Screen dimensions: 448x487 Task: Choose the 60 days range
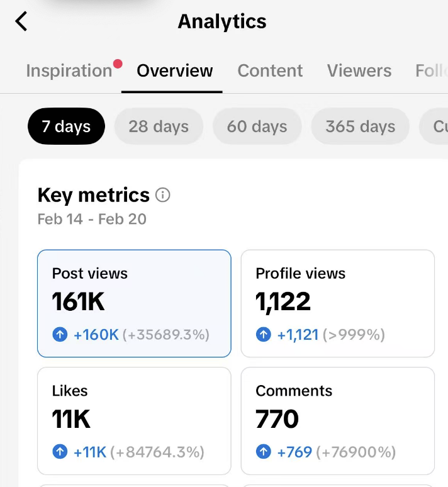[257, 126]
